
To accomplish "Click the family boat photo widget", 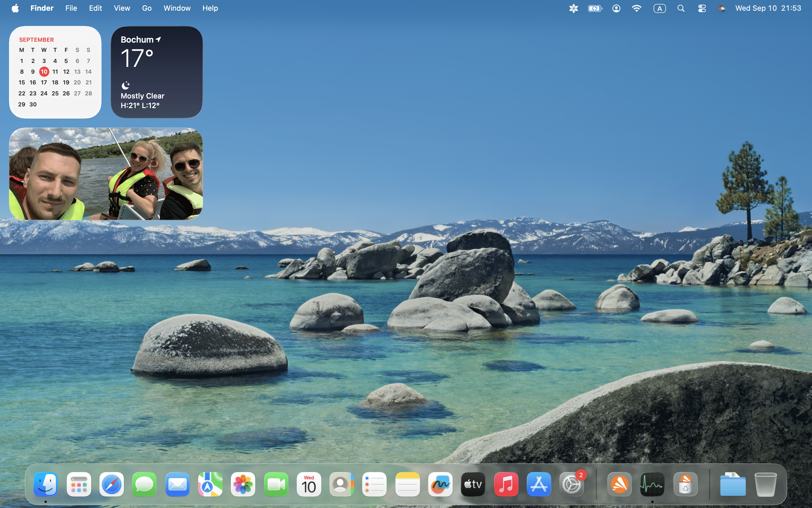I will click(x=106, y=174).
